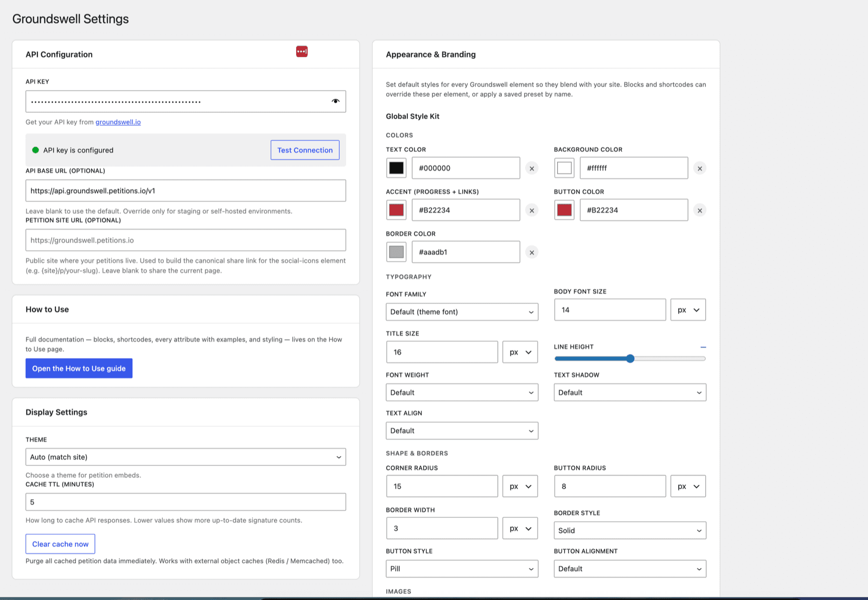Open the button color red swatch
This screenshot has width=868, height=600.
coord(564,210)
